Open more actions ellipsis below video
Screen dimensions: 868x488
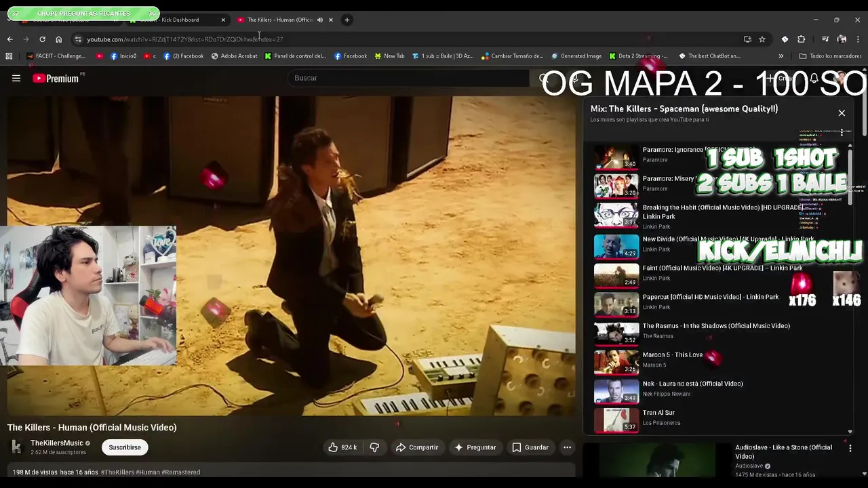567,447
